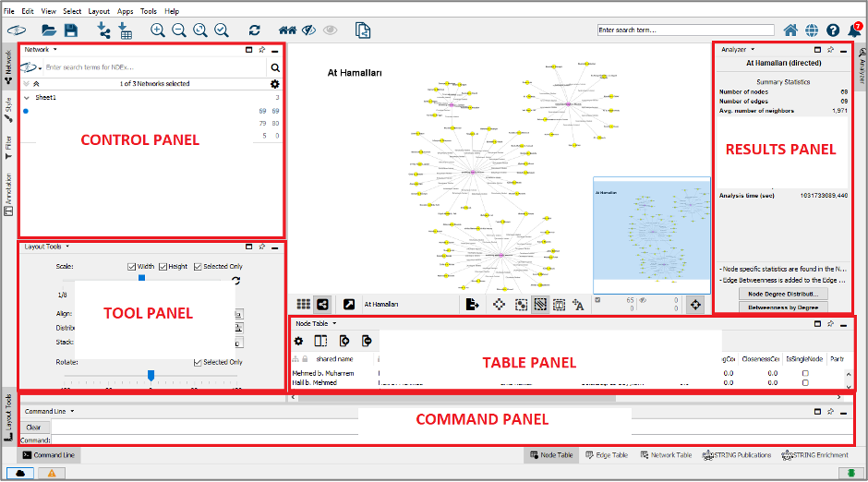Open STRING Enrichment tab
This screenshot has height=482, width=868.
[x=814, y=455]
